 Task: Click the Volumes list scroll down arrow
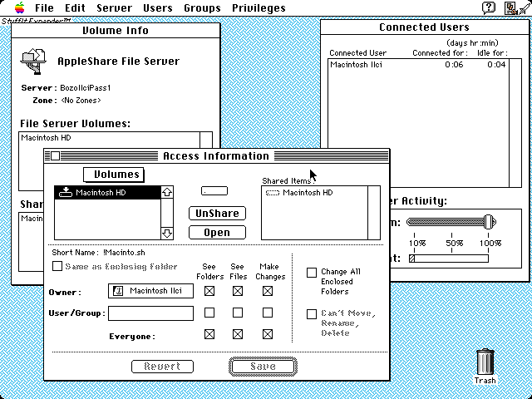click(x=167, y=234)
